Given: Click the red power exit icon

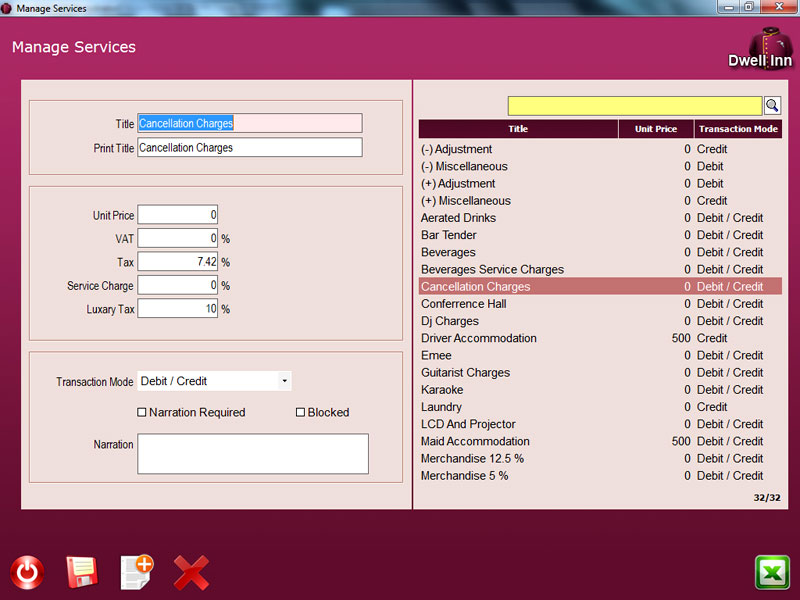Looking at the screenshot, I should [27, 572].
